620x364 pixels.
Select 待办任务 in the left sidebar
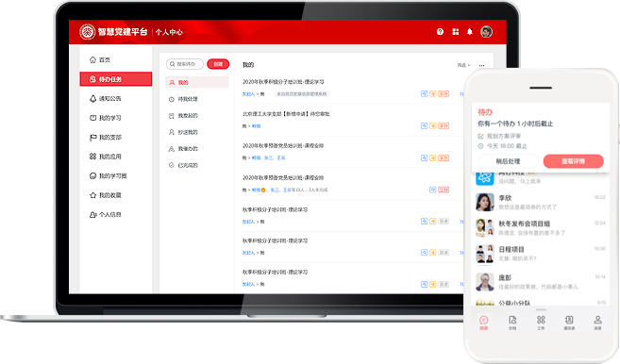116,79
